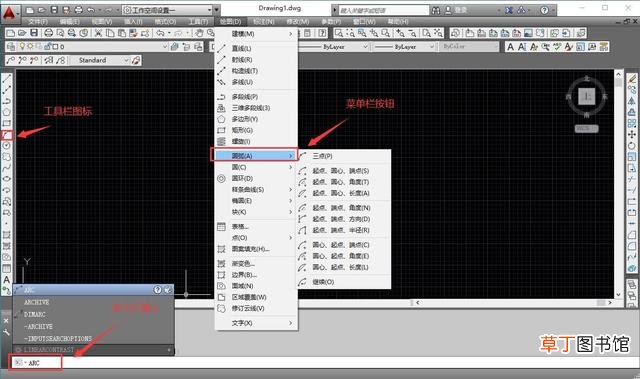Click the WCS label under ViewCube
This screenshot has width=640, height=379.
586,129
